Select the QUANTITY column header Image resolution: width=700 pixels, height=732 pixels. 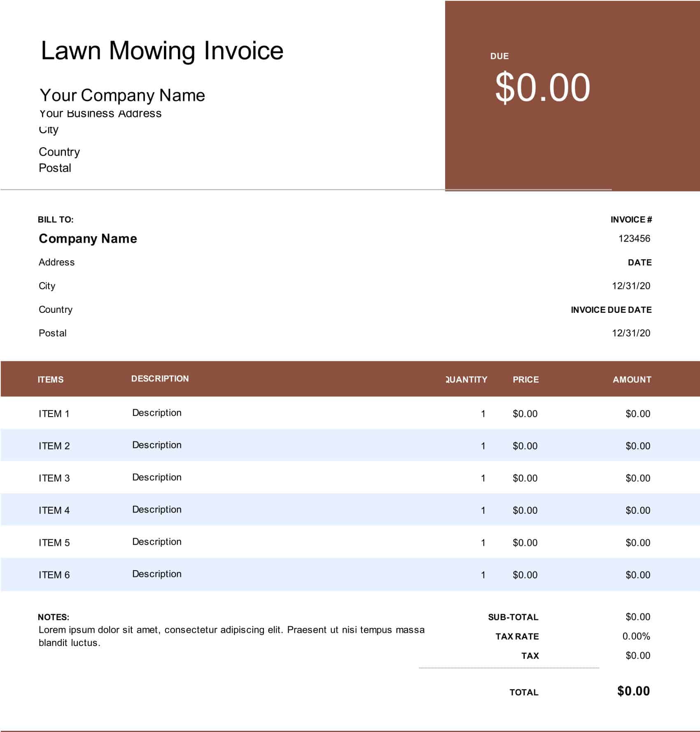coord(467,380)
